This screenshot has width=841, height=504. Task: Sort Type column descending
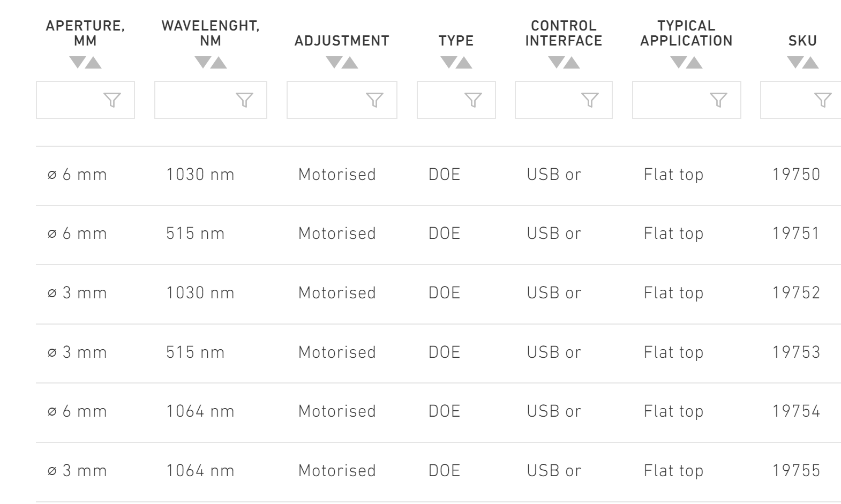tap(448, 63)
